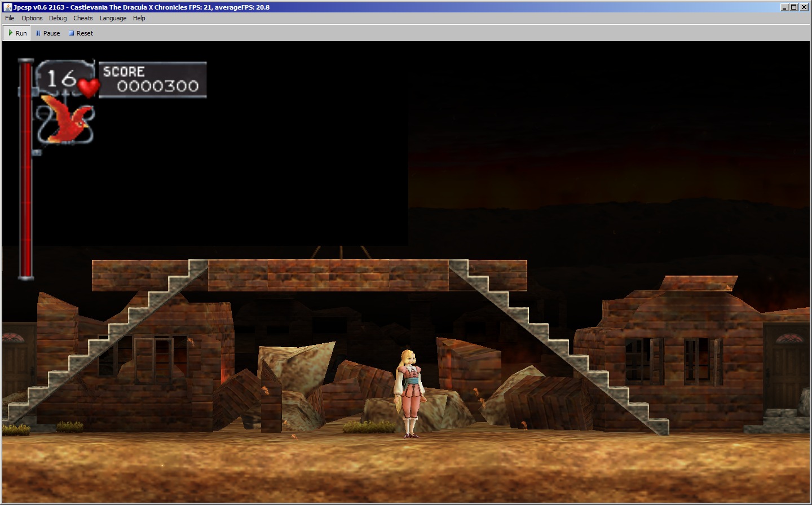Screen dimensions: 812x505
Task: Open the Debug menu
Action: tap(58, 18)
